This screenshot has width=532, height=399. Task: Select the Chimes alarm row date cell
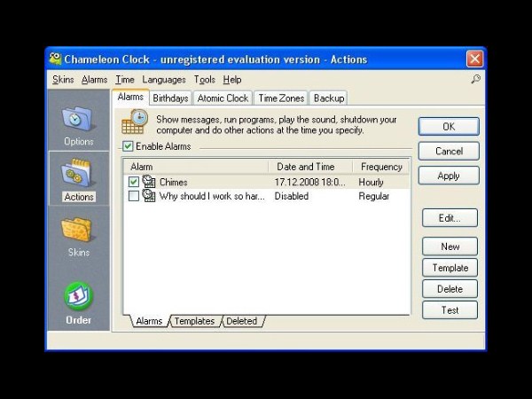(x=309, y=182)
